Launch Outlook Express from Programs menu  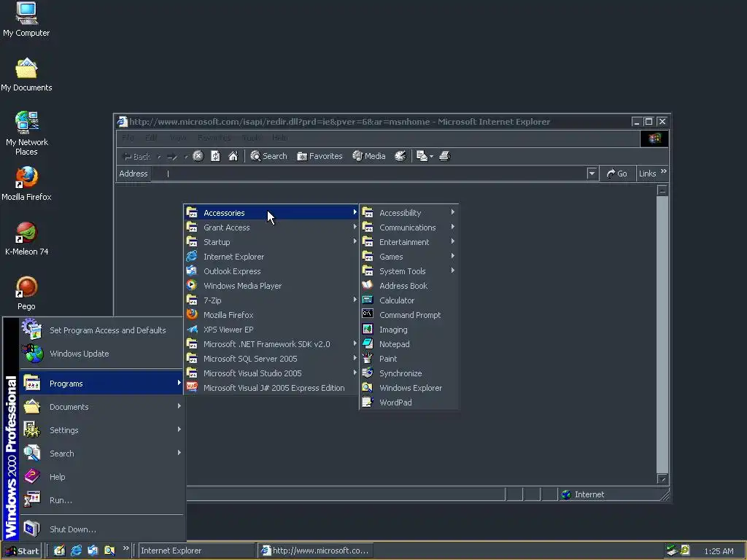[271, 271]
